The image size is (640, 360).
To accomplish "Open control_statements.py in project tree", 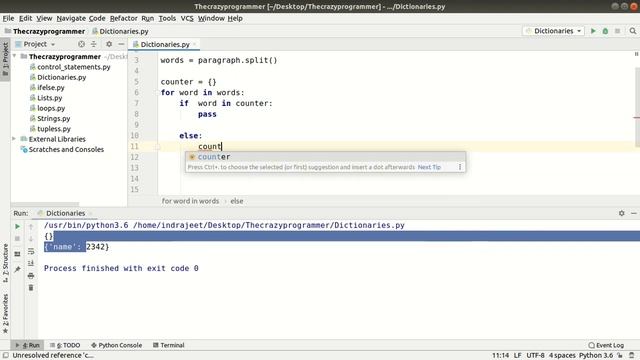I will coord(73,67).
